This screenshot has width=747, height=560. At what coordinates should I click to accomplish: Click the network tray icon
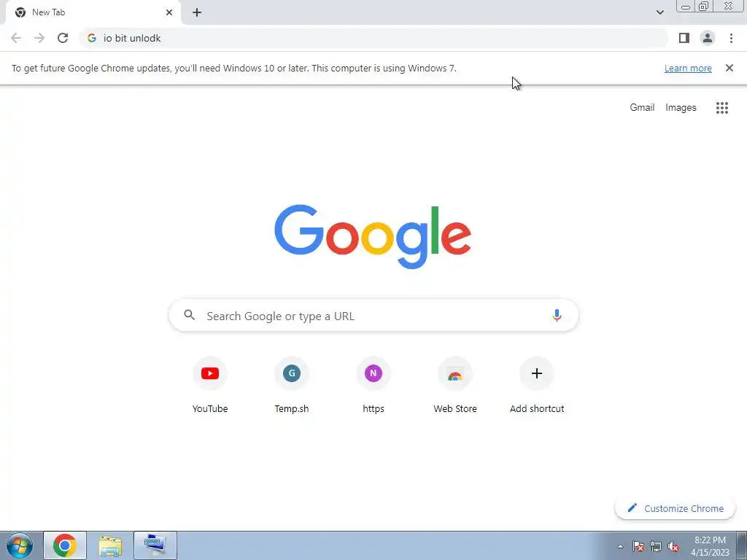click(x=656, y=546)
